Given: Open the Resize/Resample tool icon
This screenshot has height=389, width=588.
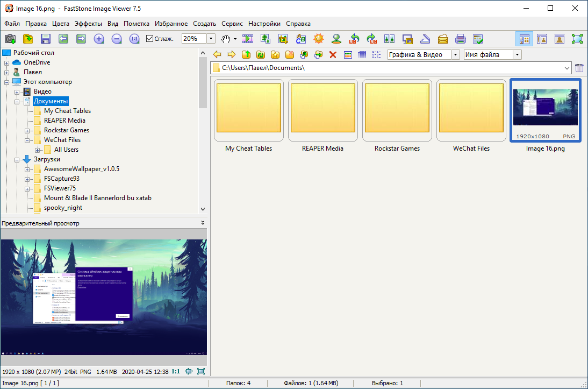Looking at the screenshot, I should click(x=266, y=39).
